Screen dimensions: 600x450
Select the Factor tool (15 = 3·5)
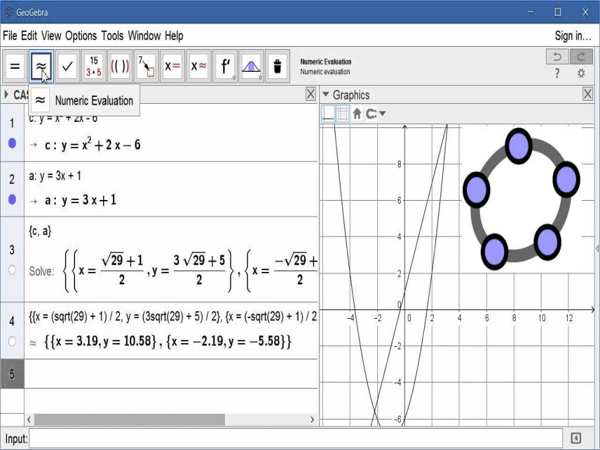tap(94, 66)
